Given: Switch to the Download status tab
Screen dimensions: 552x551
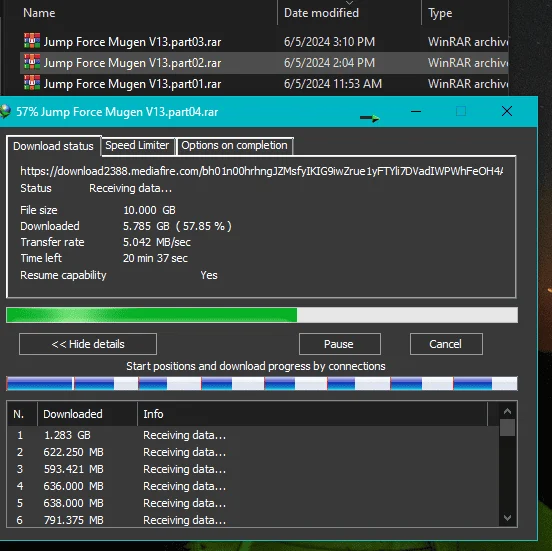Looking at the screenshot, I should tap(54, 146).
